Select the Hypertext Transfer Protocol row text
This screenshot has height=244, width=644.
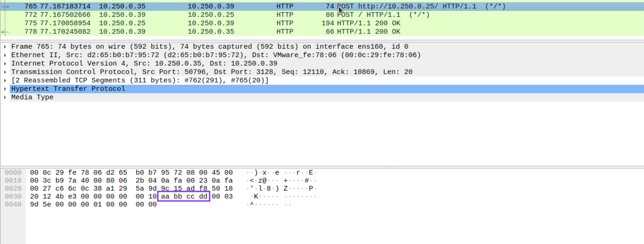pos(68,89)
